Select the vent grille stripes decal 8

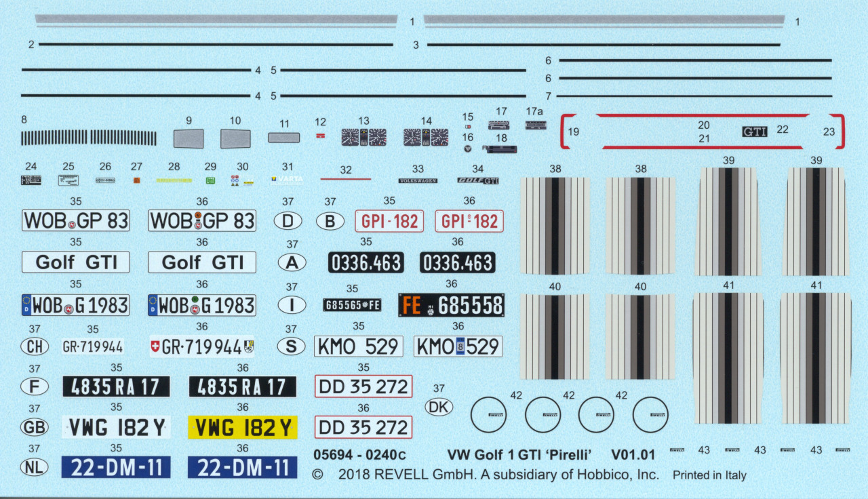click(89, 138)
